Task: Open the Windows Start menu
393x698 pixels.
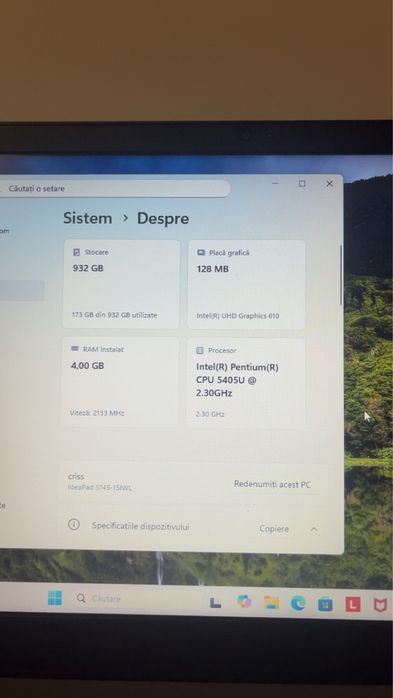Action: coord(55,598)
